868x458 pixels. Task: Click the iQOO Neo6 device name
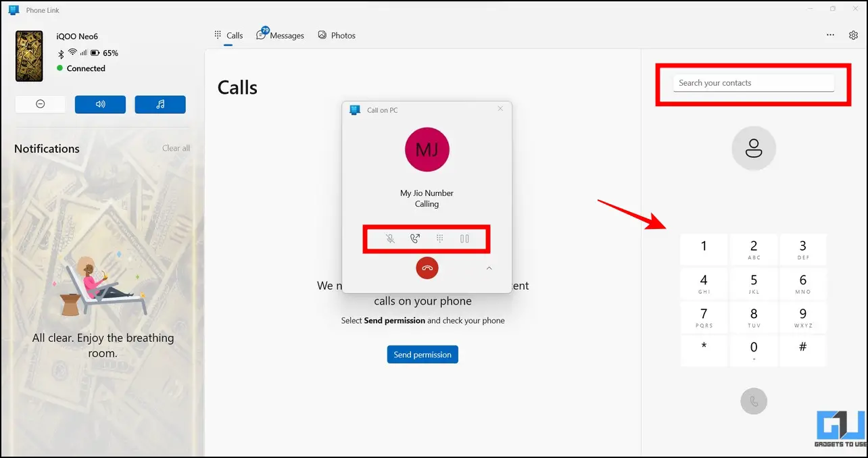77,36
